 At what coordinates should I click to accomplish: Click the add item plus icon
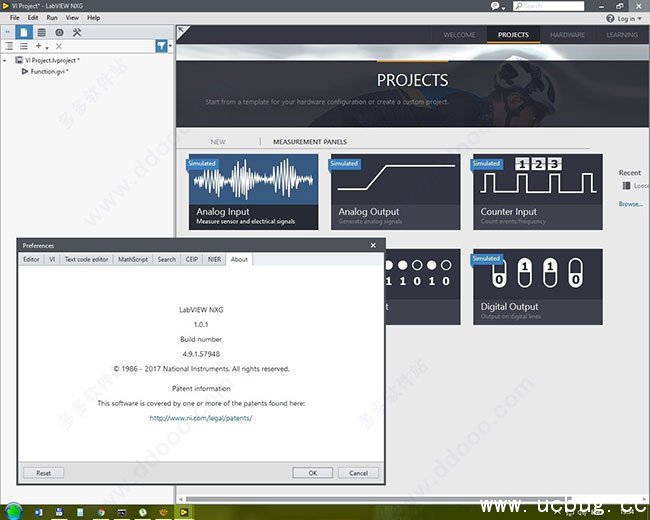click(39, 46)
